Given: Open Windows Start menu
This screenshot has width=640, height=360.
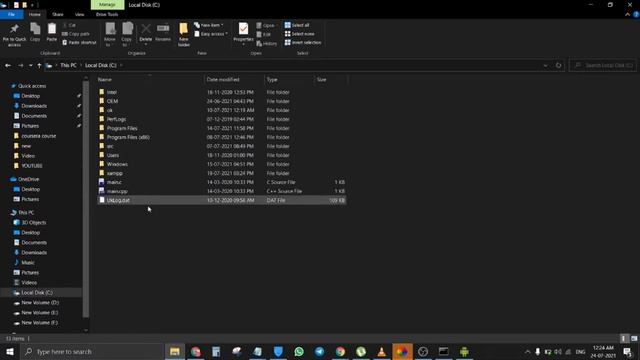Looking at the screenshot, I should click(10, 351).
